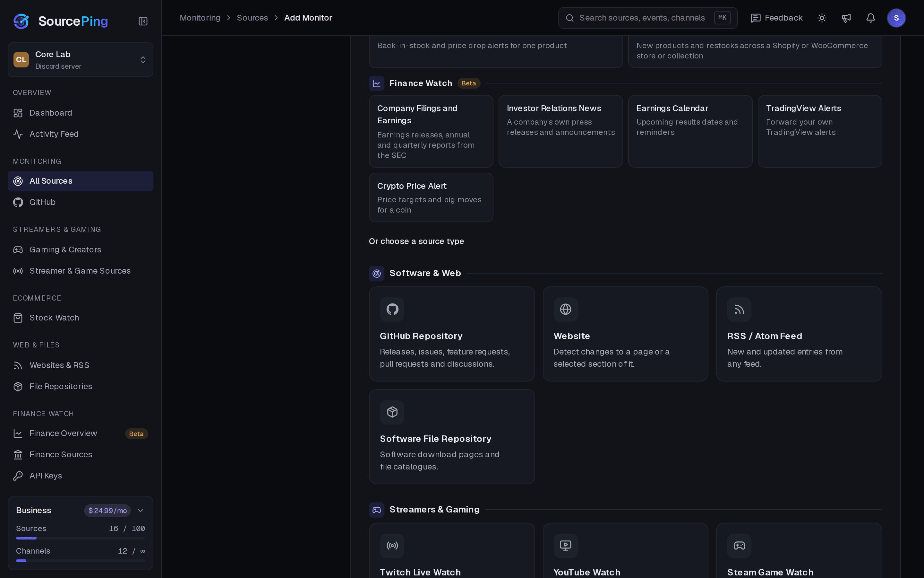The height and width of the screenshot is (578, 924).
Task: Select TradingView Alerts card
Action: [x=820, y=132]
